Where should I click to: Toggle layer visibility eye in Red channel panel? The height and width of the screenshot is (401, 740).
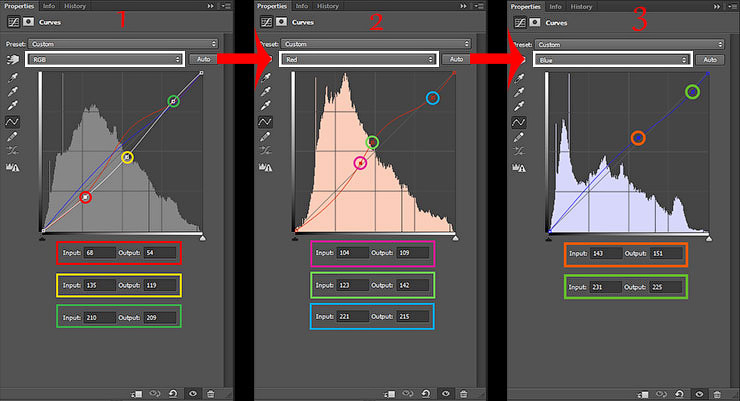tap(446, 393)
